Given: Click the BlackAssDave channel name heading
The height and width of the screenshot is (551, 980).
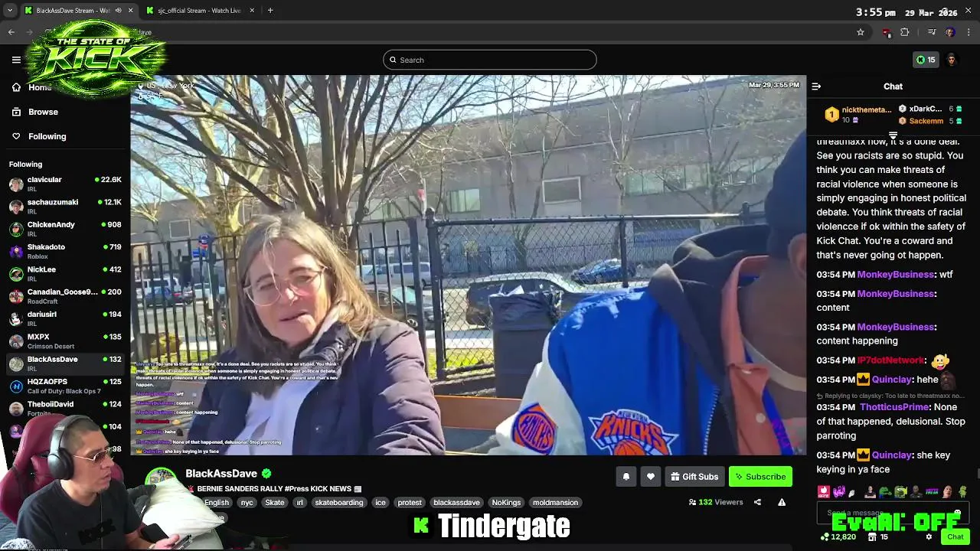Looking at the screenshot, I should [221, 474].
